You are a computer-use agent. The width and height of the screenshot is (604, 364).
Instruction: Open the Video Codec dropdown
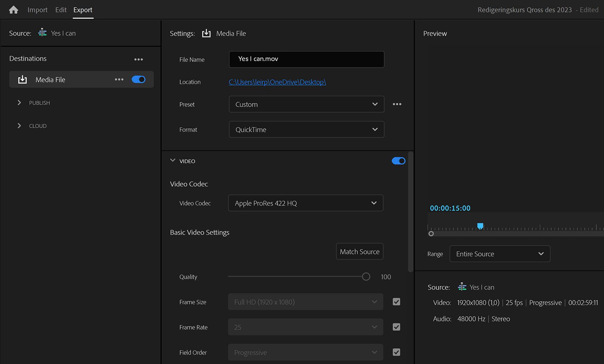tap(305, 203)
